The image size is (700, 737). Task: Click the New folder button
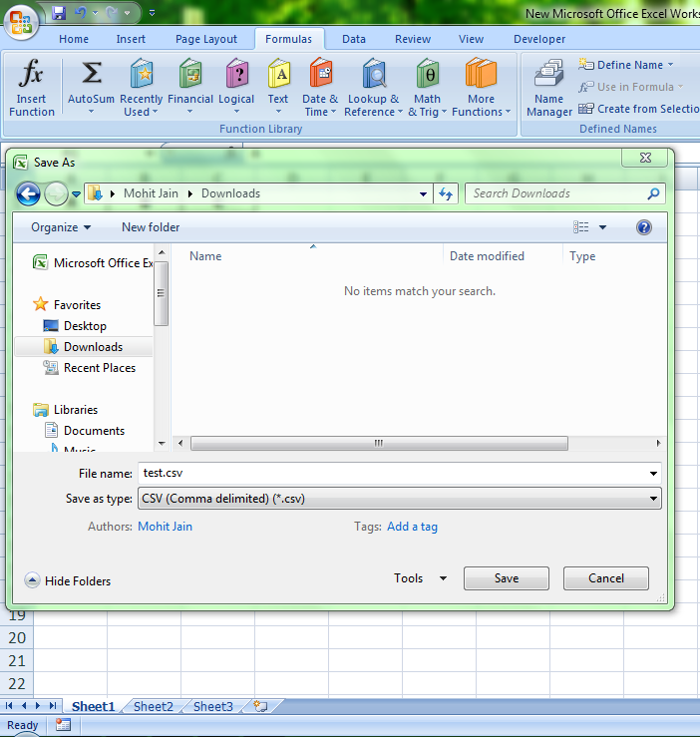(x=151, y=227)
